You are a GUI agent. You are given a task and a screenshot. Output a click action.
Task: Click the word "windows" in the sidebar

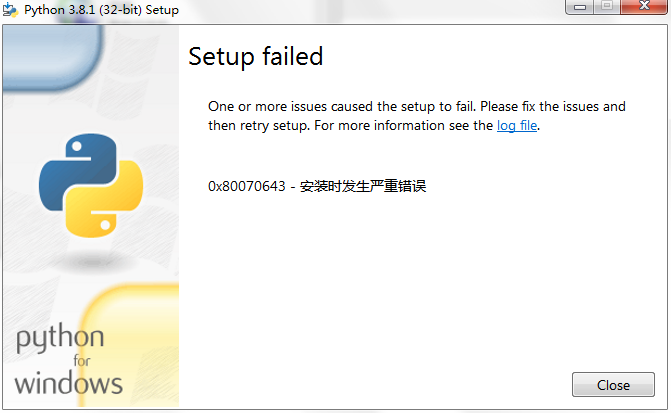(x=68, y=382)
